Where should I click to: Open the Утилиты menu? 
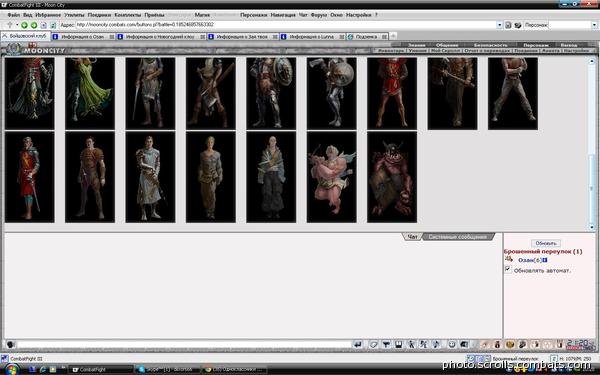point(74,15)
